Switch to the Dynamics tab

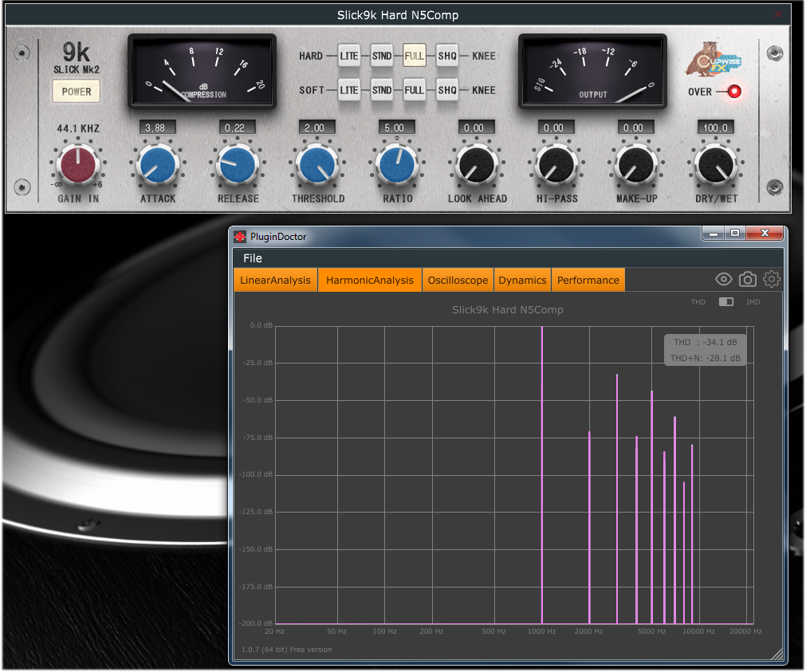(x=522, y=281)
